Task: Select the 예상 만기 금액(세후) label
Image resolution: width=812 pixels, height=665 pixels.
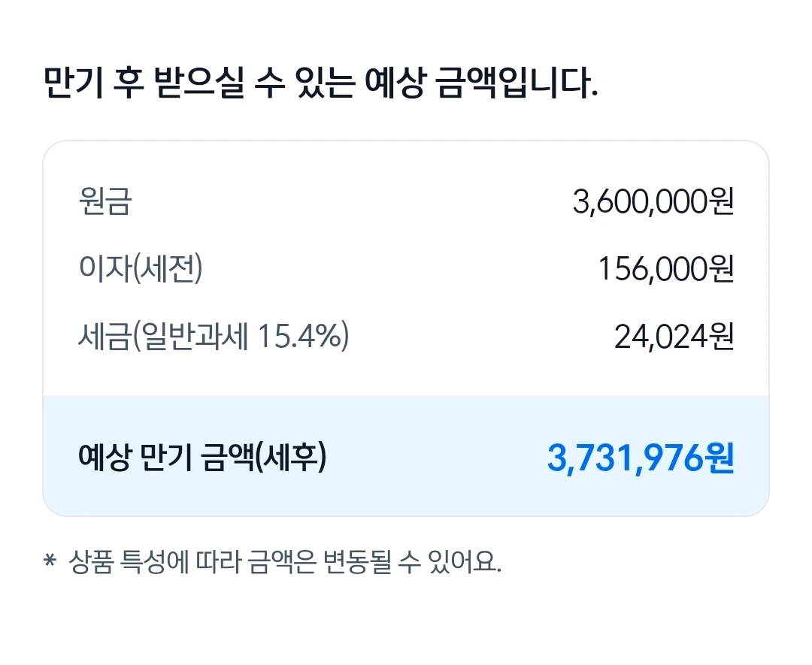Action: 202,457
